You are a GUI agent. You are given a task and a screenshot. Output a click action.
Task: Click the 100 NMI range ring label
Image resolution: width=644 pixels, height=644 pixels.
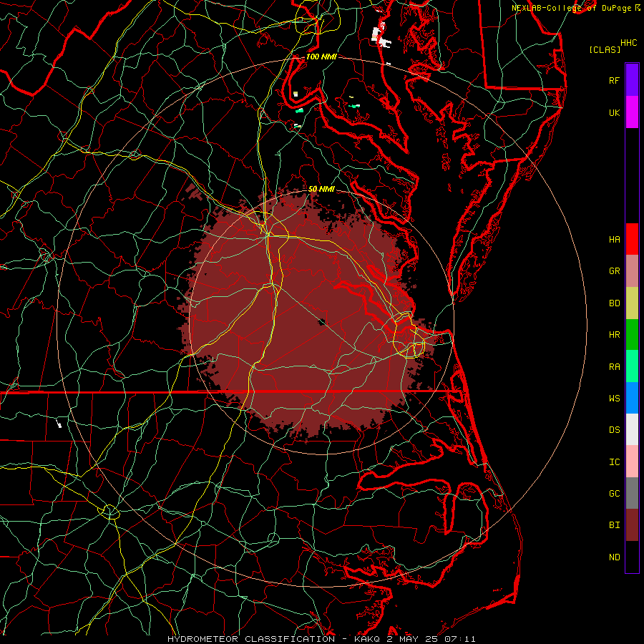321,57
